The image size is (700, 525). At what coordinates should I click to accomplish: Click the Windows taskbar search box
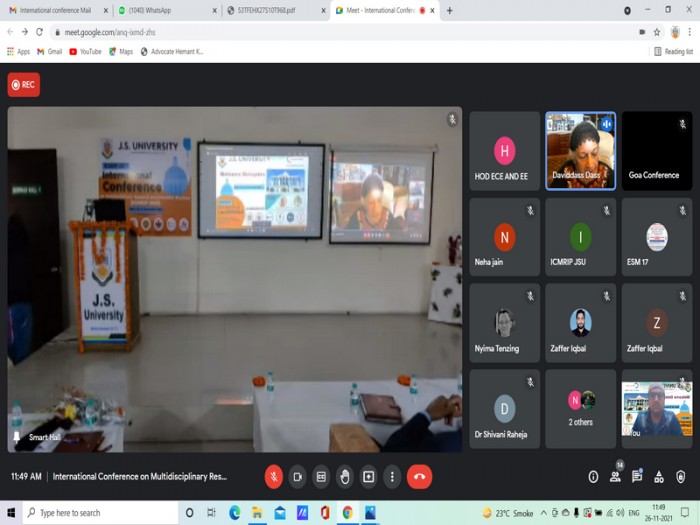(x=100, y=512)
